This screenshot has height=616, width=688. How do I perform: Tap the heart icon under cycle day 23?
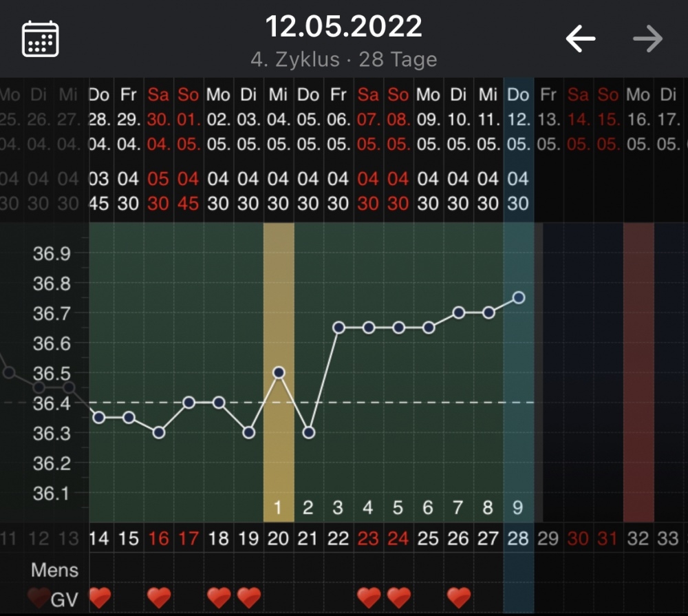click(x=369, y=597)
